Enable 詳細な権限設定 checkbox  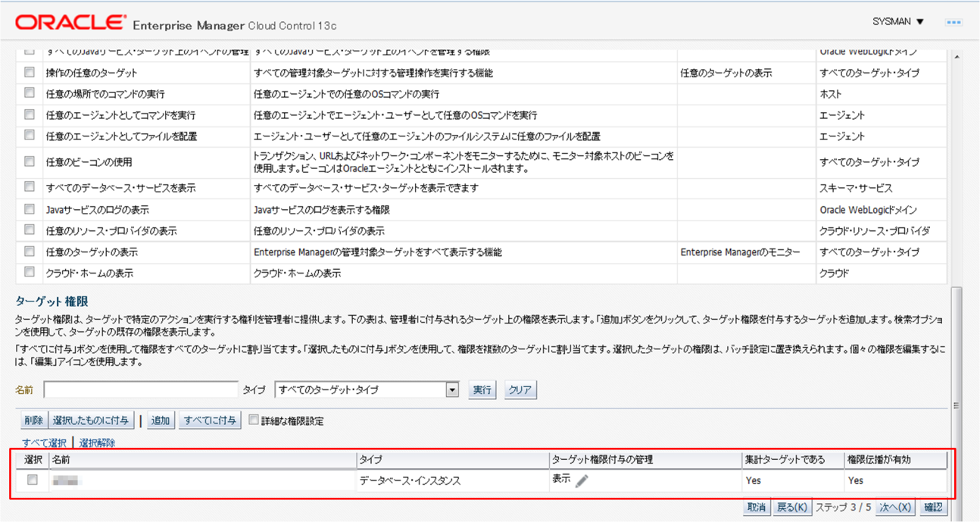(254, 420)
